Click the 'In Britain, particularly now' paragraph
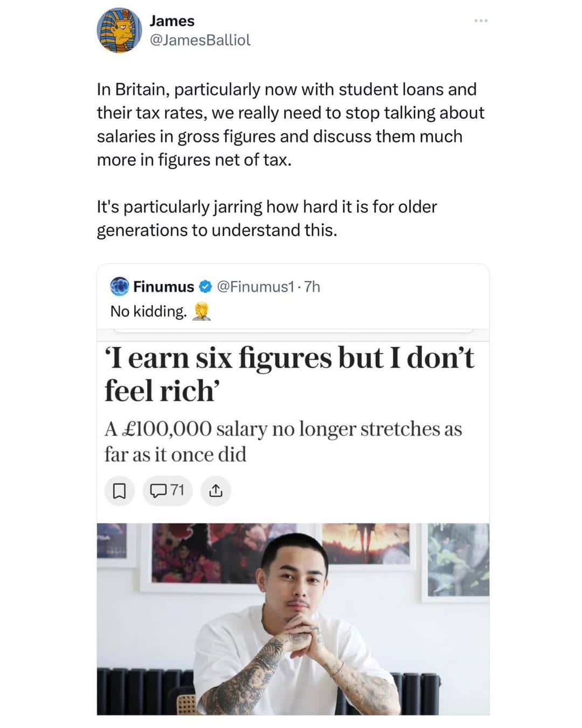Viewport: 582px width, 728px height. (290, 124)
